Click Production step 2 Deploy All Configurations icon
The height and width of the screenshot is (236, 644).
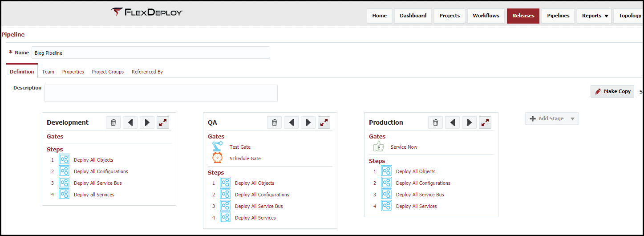coord(386,183)
